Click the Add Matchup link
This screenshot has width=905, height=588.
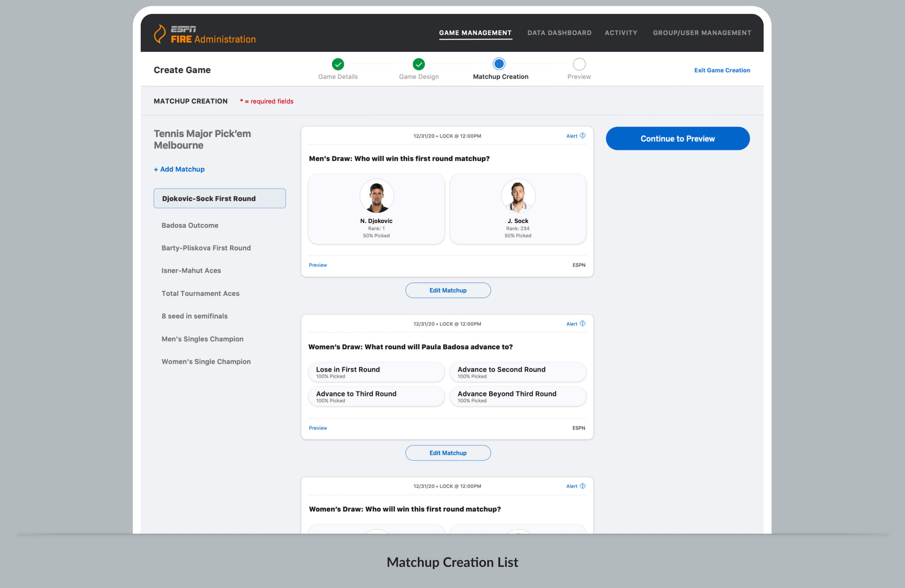click(179, 169)
